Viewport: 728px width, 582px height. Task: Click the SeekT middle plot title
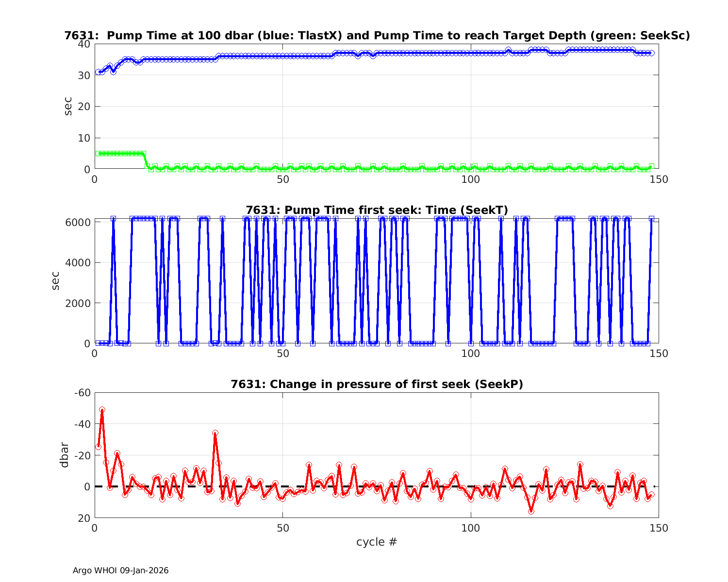pyautogui.click(x=377, y=210)
